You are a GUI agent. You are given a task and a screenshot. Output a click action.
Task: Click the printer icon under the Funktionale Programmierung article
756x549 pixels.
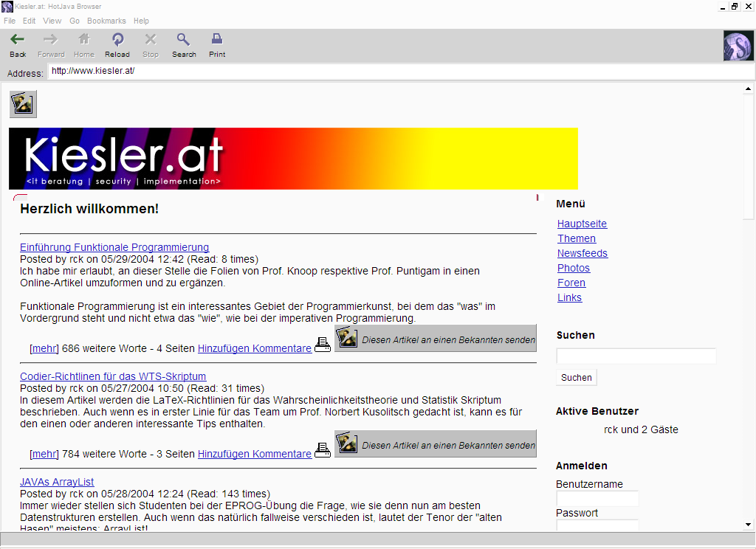323,345
